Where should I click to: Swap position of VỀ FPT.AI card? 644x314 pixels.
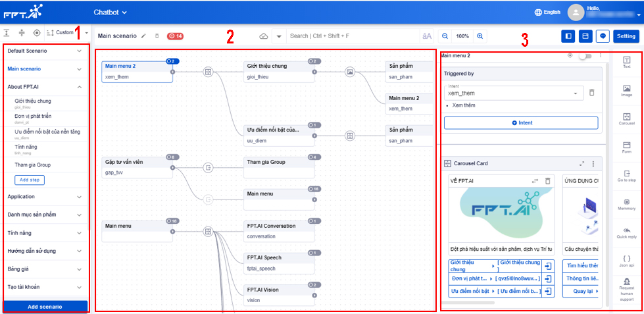click(535, 181)
